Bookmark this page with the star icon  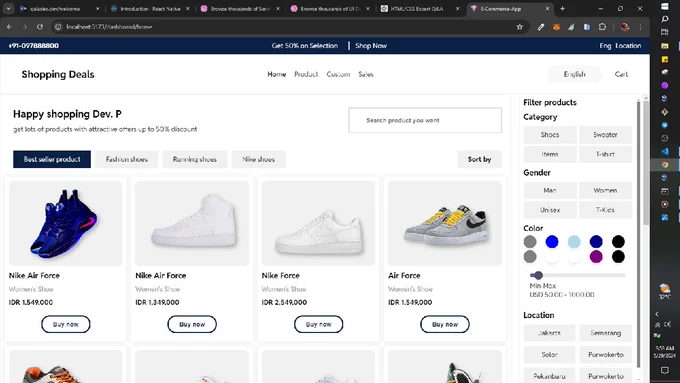[x=520, y=27]
